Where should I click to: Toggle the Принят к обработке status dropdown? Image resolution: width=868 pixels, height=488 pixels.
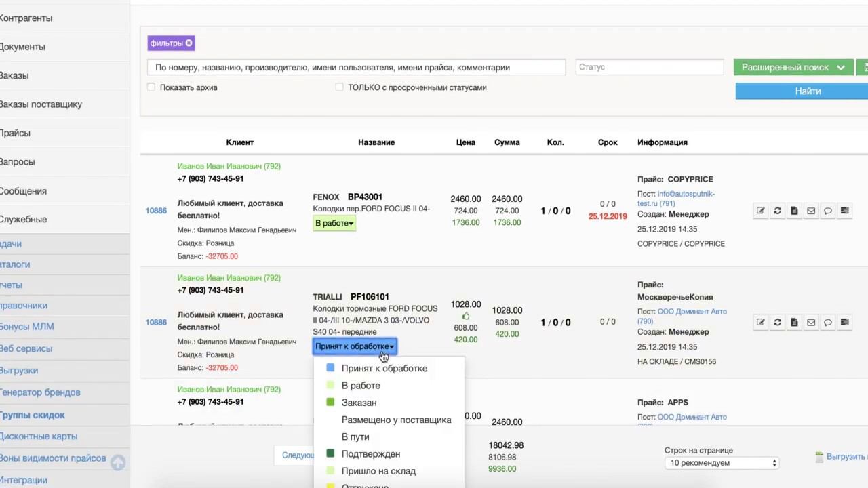(x=355, y=346)
